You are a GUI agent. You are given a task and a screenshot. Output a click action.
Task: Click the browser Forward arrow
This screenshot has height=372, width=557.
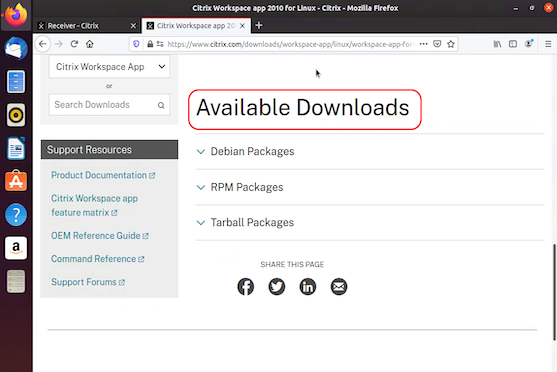[x=59, y=44]
